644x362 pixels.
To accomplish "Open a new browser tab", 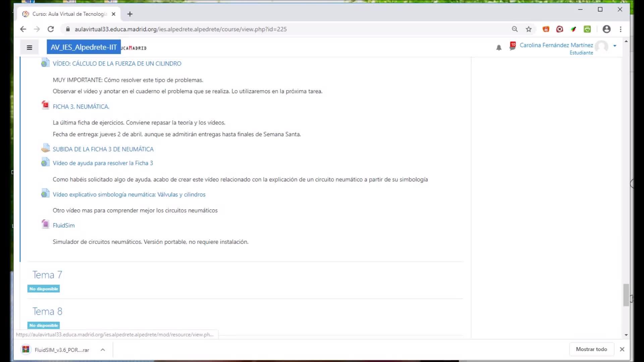I will coord(130,14).
